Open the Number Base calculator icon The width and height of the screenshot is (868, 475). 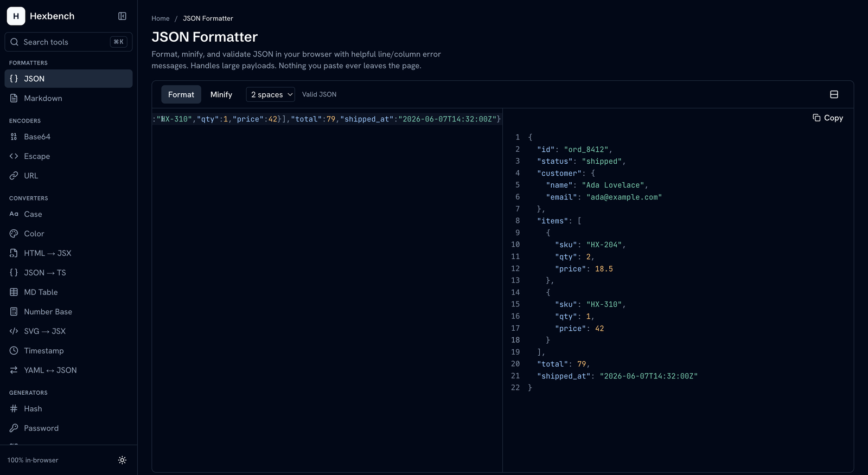coord(14,312)
